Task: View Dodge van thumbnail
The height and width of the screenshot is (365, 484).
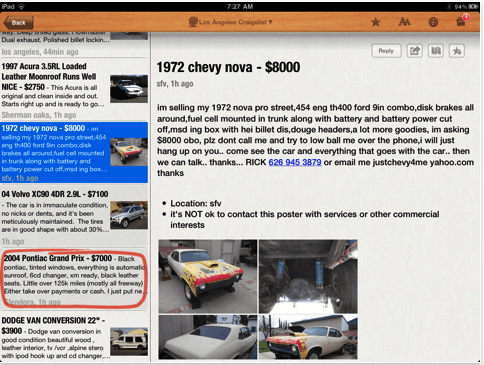Action: [129, 342]
